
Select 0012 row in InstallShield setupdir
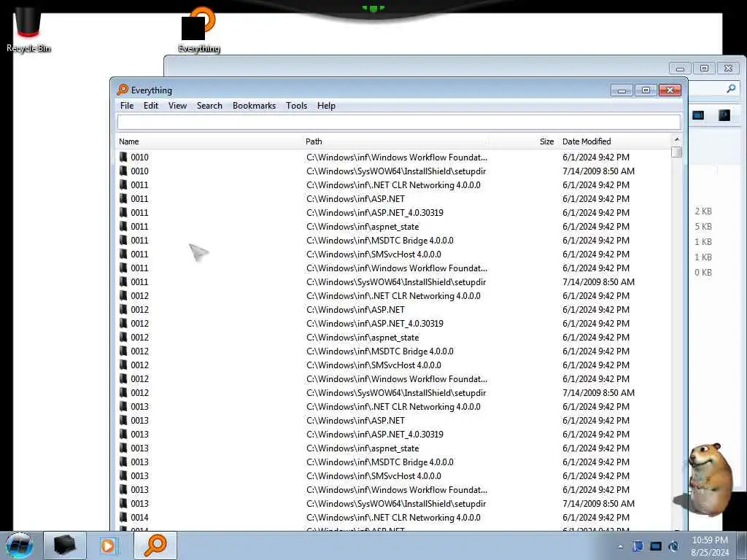[x=393, y=392]
